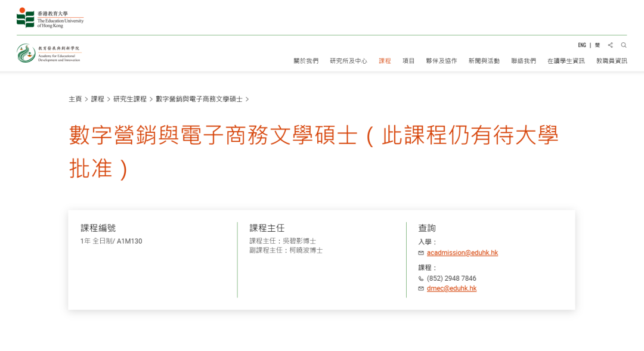Click the 課程 breadcrumb link
644x351 pixels.
point(97,99)
